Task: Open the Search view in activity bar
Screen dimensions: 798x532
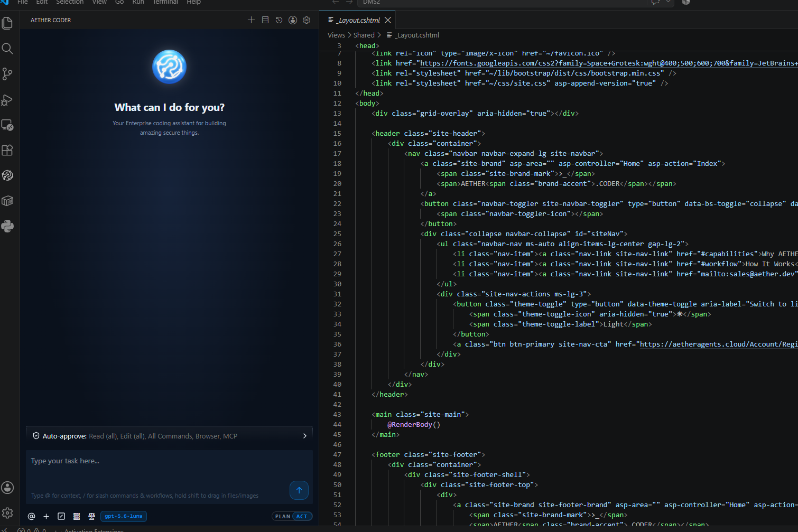Action: [x=7, y=49]
